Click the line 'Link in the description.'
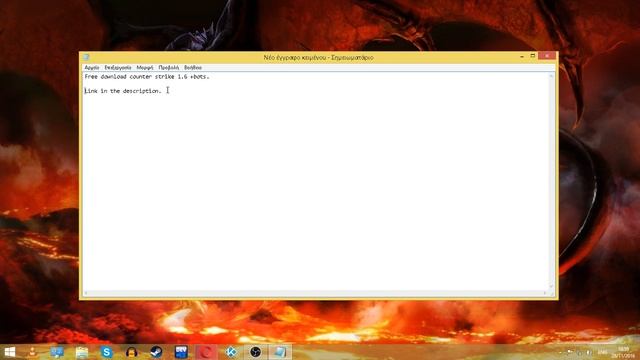 point(123,91)
